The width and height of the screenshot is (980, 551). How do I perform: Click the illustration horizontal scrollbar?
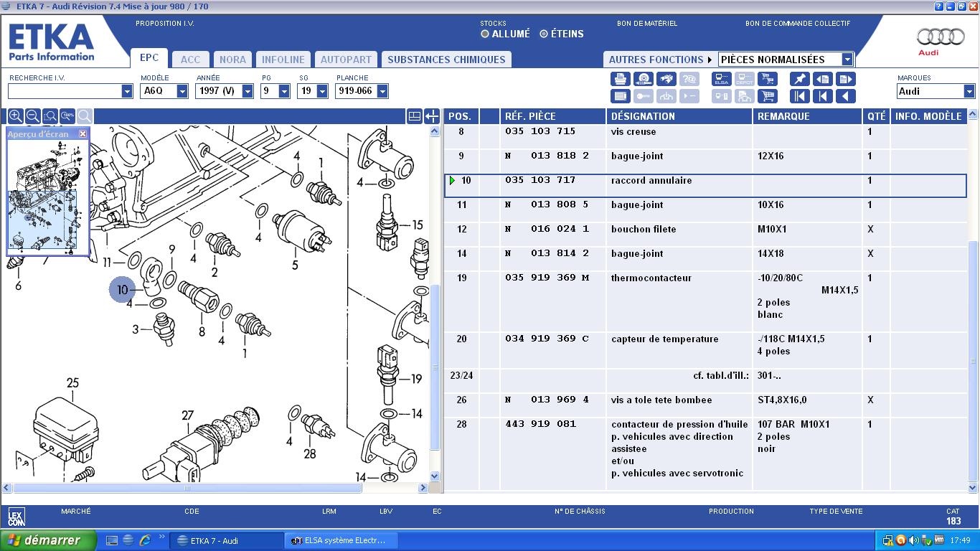pyautogui.click(x=187, y=488)
